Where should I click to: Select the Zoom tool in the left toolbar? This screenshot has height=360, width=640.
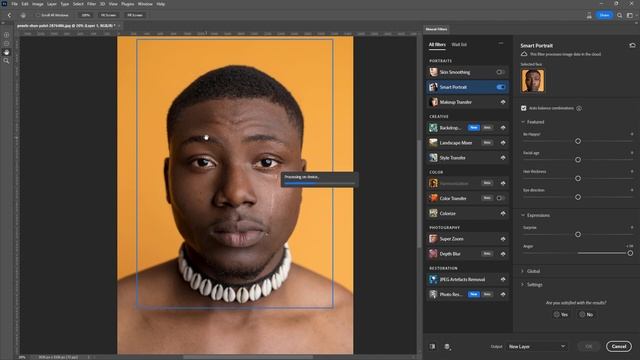[6, 61]
